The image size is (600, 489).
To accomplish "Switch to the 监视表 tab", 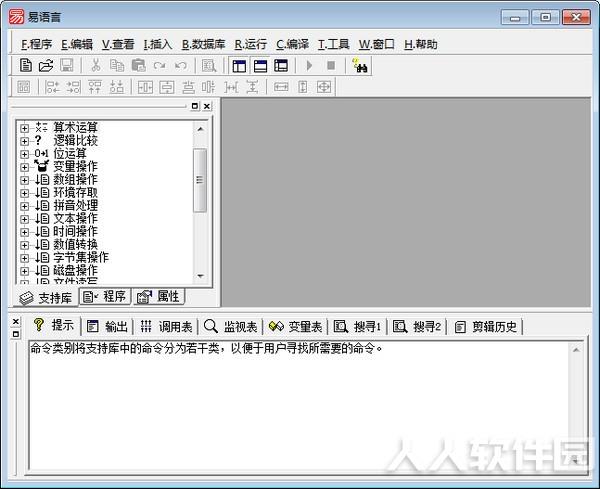I will click(230, 327).
